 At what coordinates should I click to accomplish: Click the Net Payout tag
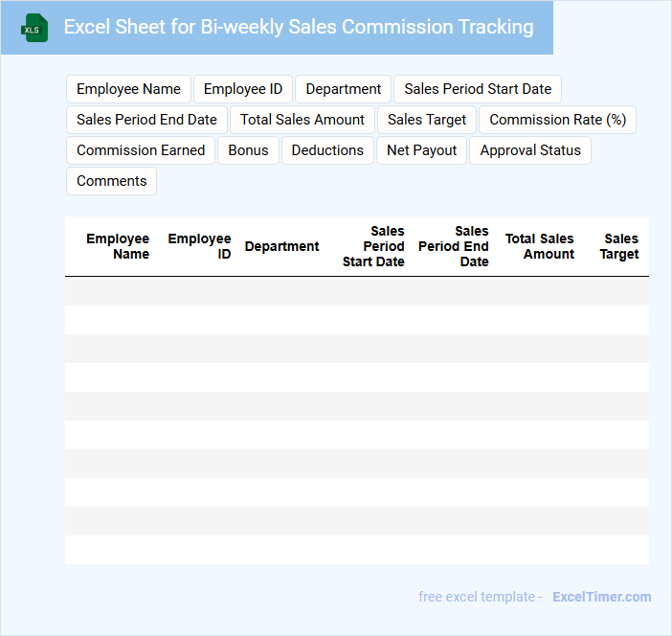(421, 150)
